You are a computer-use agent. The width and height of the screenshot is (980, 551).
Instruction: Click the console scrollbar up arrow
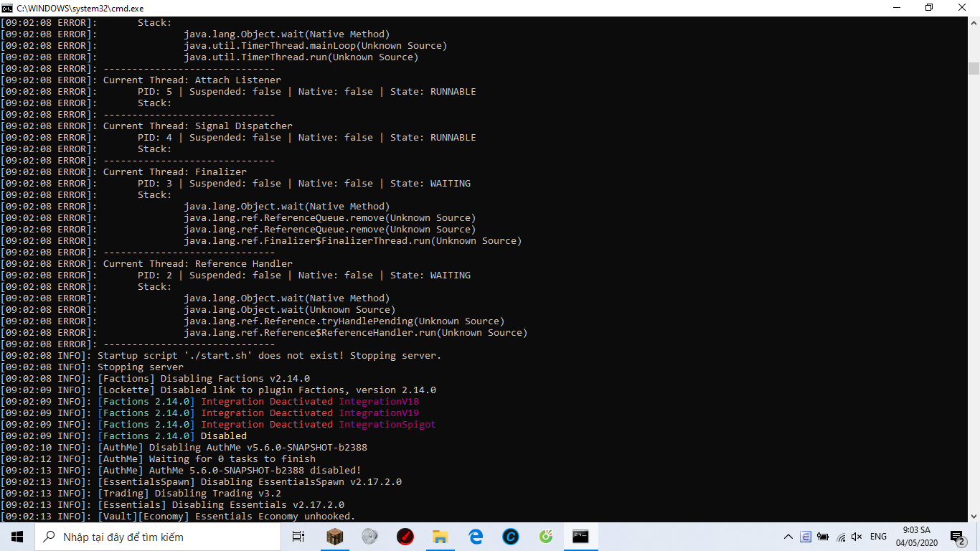974,23
